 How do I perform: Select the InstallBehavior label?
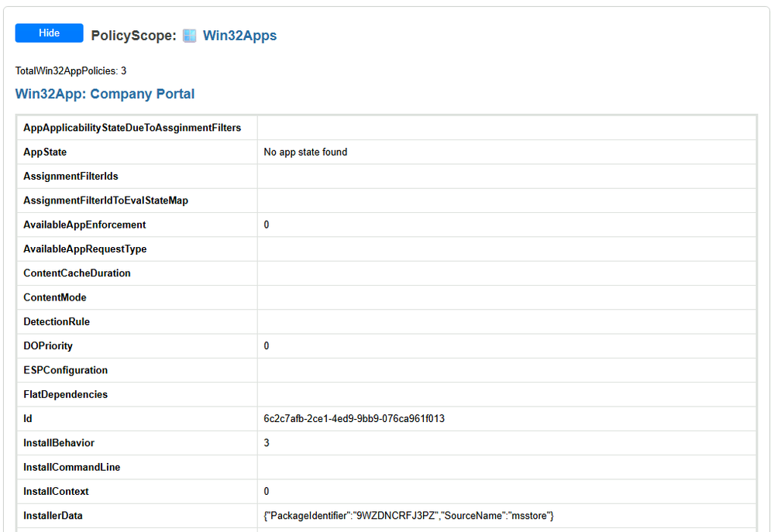[x=59, y=443]
